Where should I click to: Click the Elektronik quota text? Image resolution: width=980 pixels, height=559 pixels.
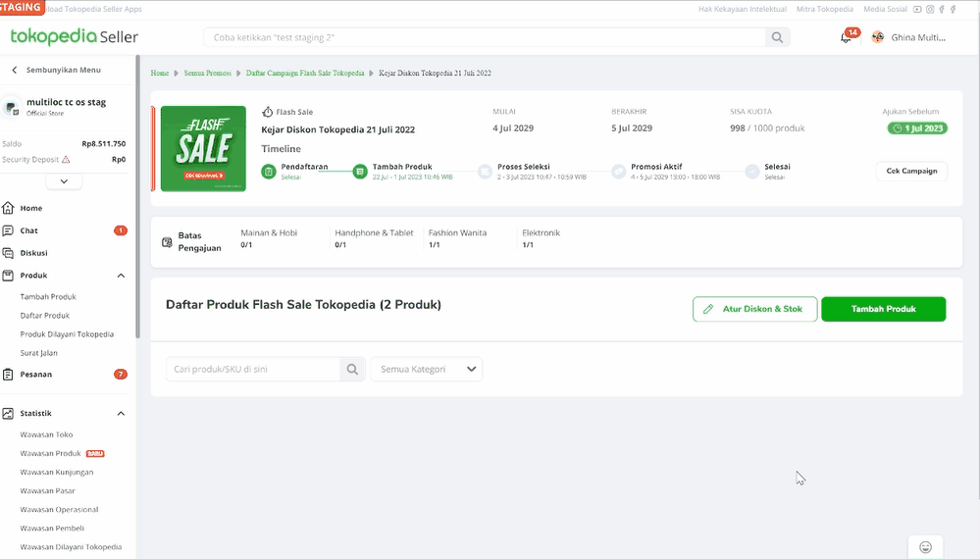click(542, 238)
